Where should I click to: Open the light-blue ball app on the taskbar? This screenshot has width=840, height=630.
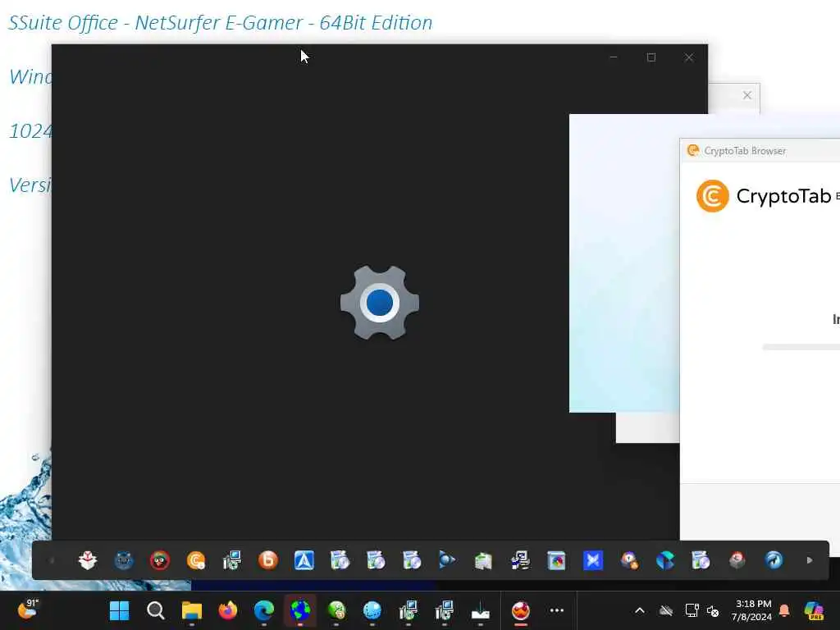click(x=372, y=610)
